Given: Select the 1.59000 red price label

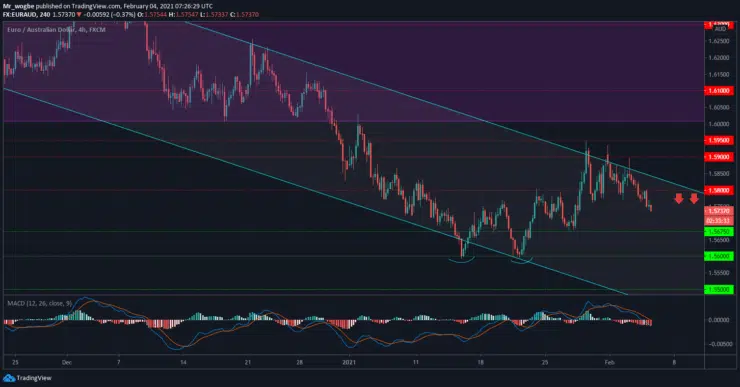Looking at the screenshot, I should pyautogui.click(x=719, y=157).
